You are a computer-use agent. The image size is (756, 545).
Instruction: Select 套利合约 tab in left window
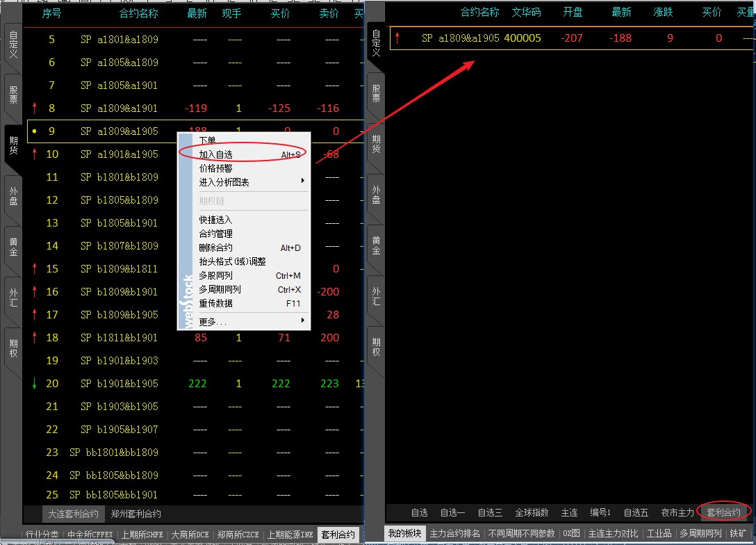click(338, 535)
